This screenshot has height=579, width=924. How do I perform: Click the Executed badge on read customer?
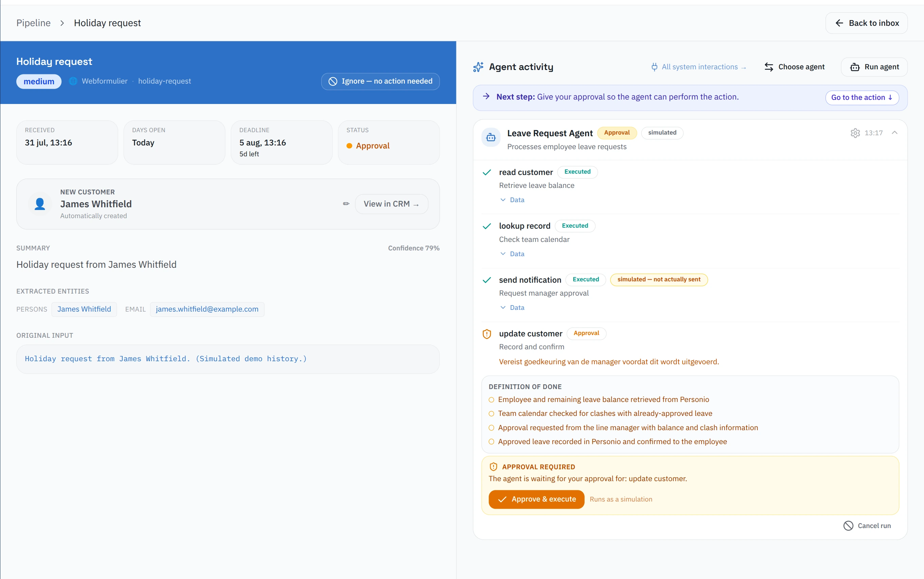coord(577,172)
